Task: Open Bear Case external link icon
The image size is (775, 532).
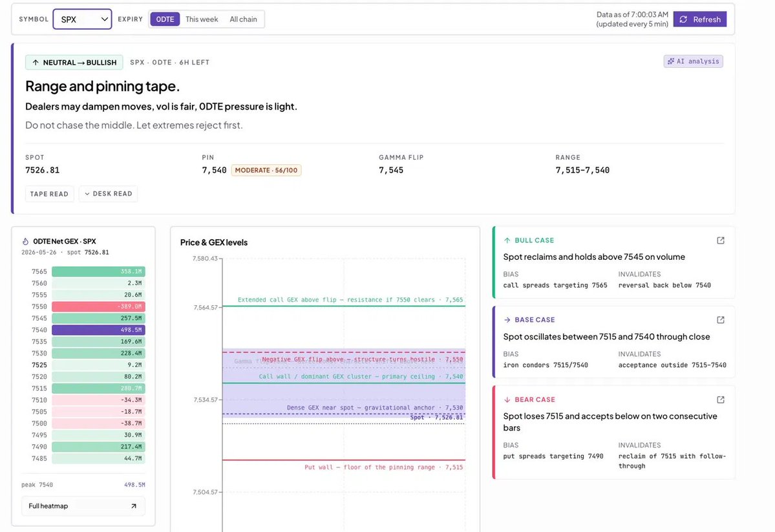Action: click(x=721, y=399)
